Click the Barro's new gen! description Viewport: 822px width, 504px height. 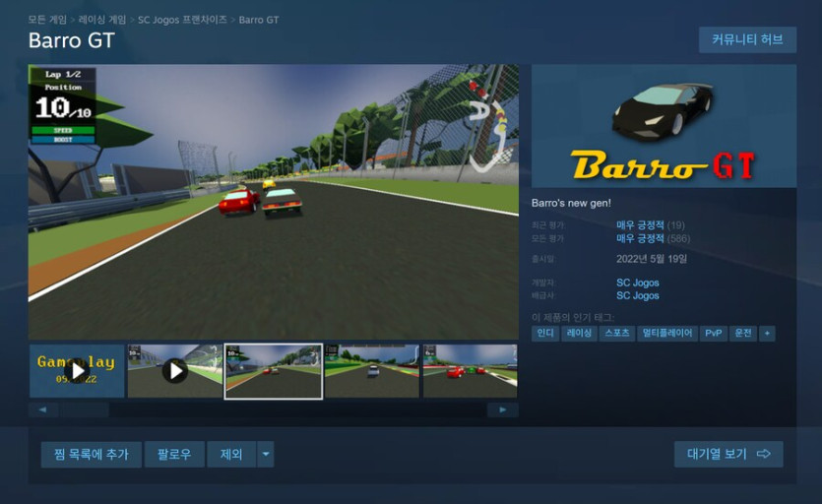tap(571, 203)
